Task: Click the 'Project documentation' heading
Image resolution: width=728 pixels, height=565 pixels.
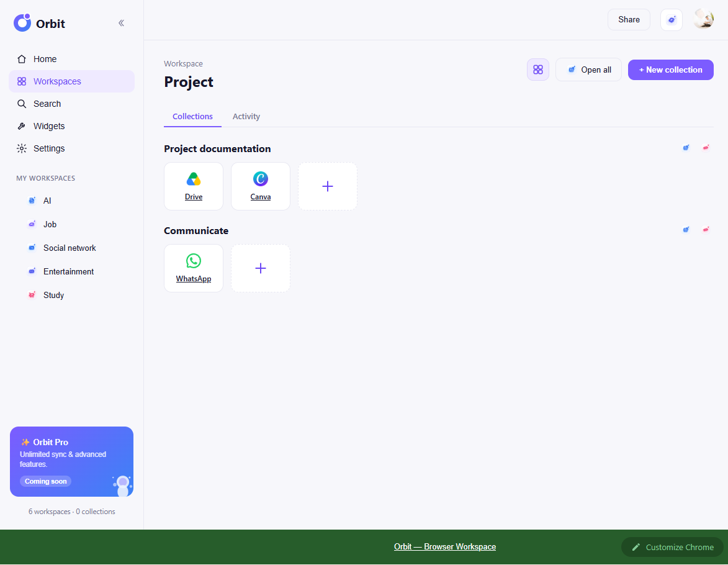Action: click(x=217, y=148)
